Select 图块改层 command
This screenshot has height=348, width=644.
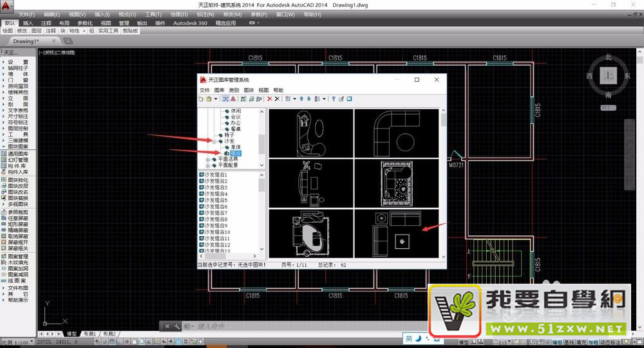(15, 186)
